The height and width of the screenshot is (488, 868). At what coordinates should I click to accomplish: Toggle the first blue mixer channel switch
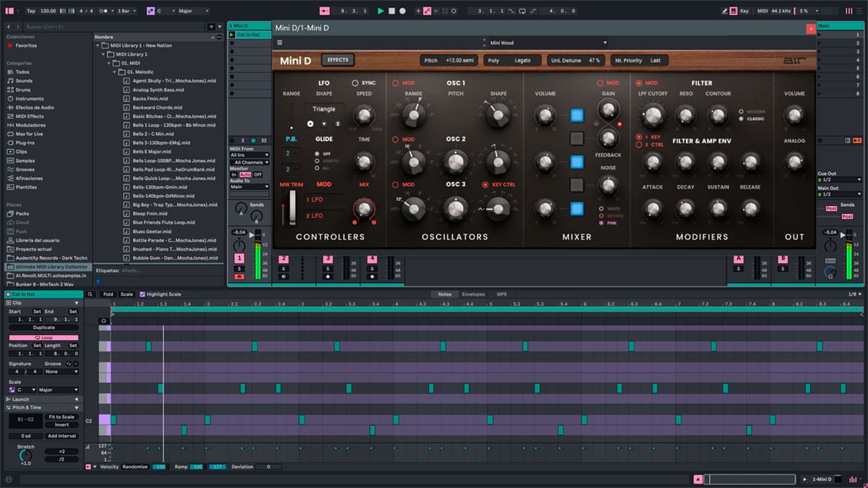pos(576,114)
